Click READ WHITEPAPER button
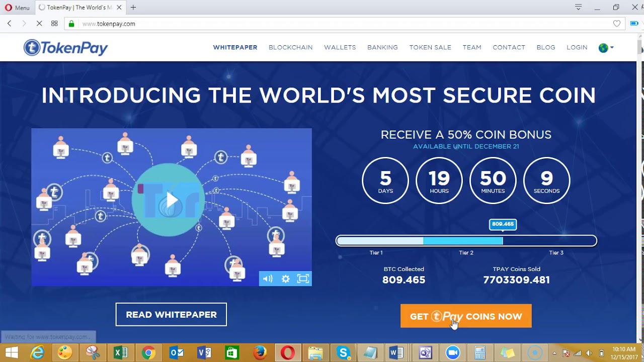644x362 pixels. tap(171, 314)
